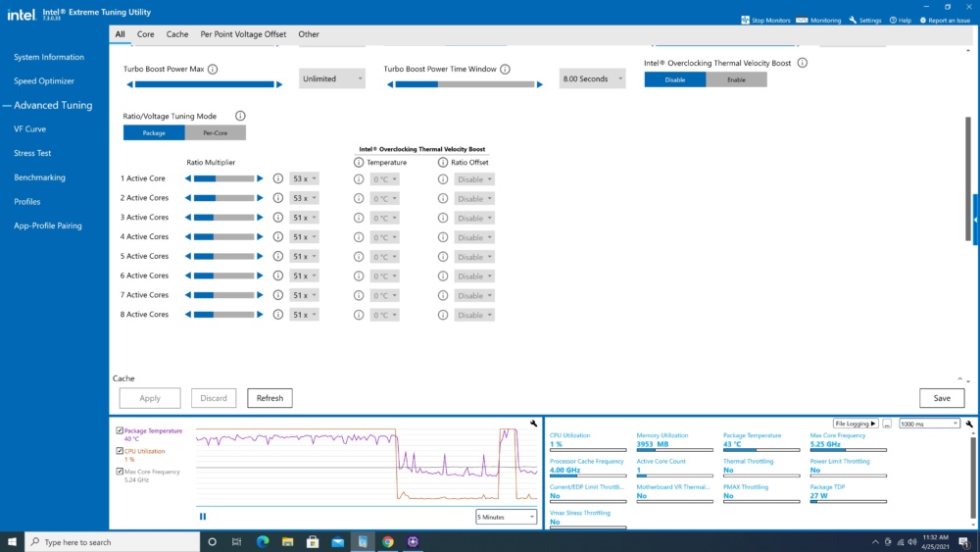Toggle Max Core Frequency graph checkbox

[x=120, y=472]
